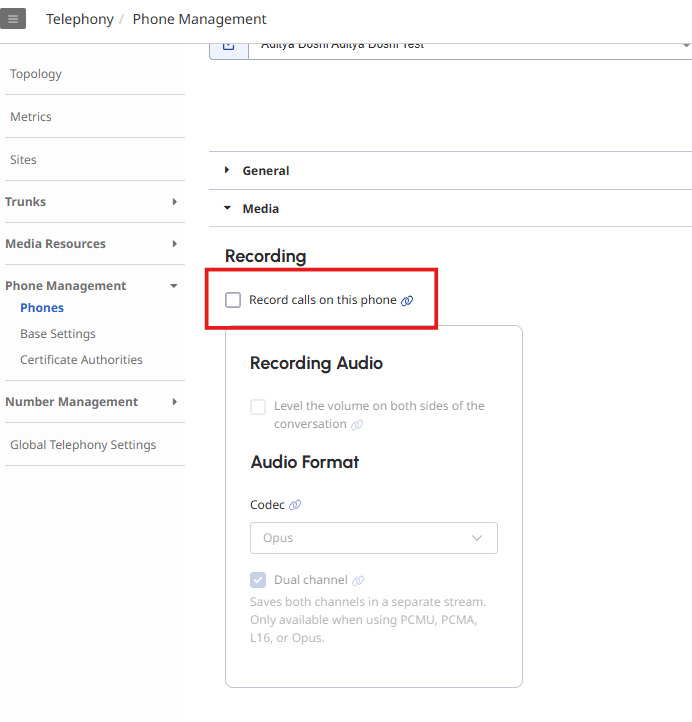692x722 pixels.
Task: Enable Record calls on this phone
Action: [233, 300]
